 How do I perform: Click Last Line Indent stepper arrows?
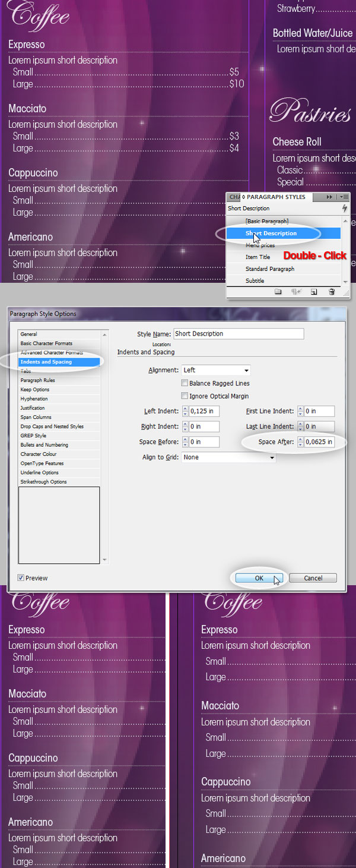(300, 427)
